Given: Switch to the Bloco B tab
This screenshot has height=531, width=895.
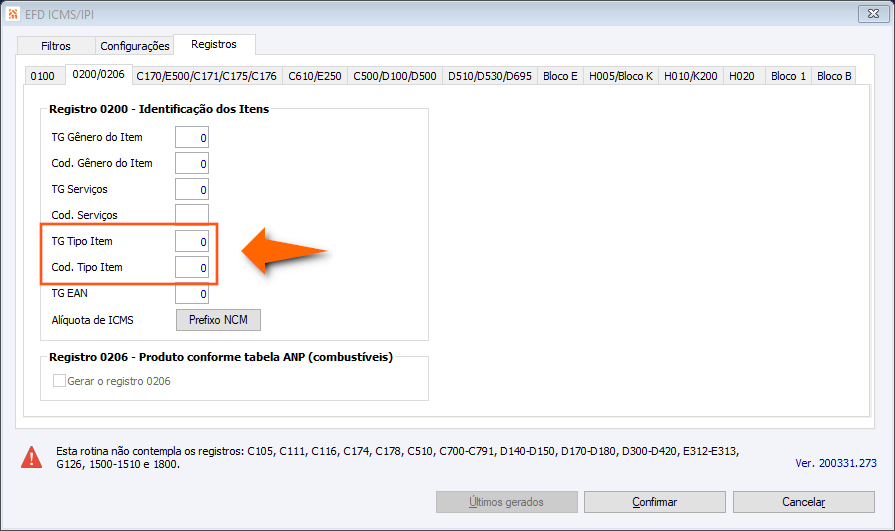Looking at the screenshot, I should [x=834, y=76].
